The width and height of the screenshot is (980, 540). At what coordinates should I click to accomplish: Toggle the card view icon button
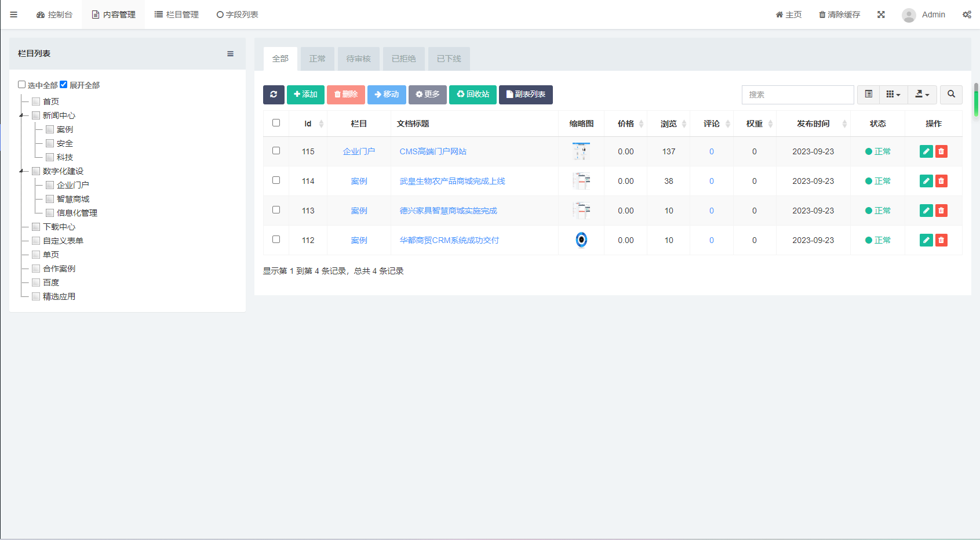(868, 95)
